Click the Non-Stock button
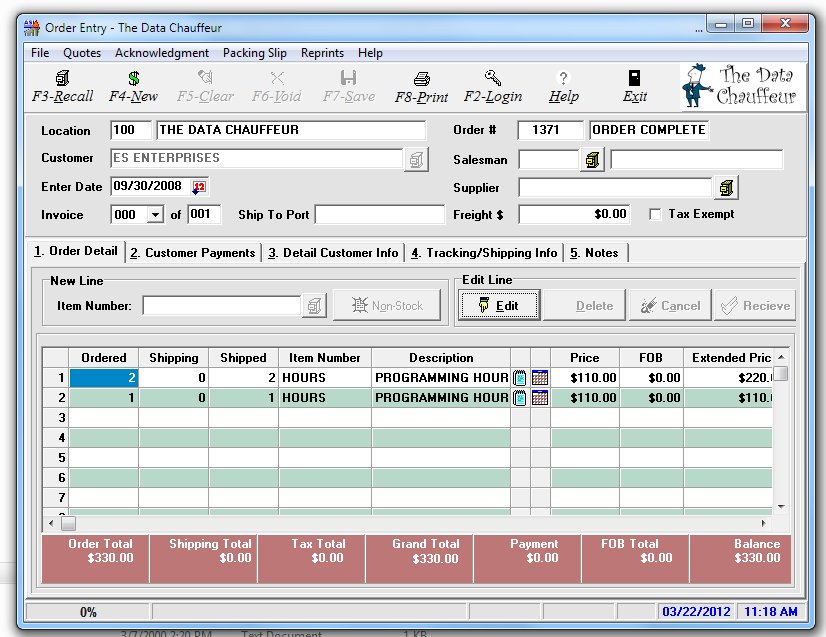Screen dimensions: 826x637 point(387,305)
